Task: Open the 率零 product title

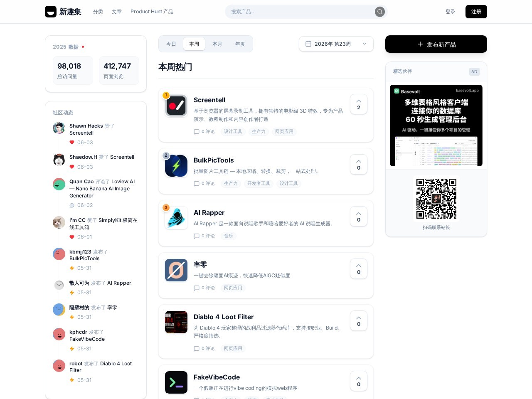Action: coord(200,265)
